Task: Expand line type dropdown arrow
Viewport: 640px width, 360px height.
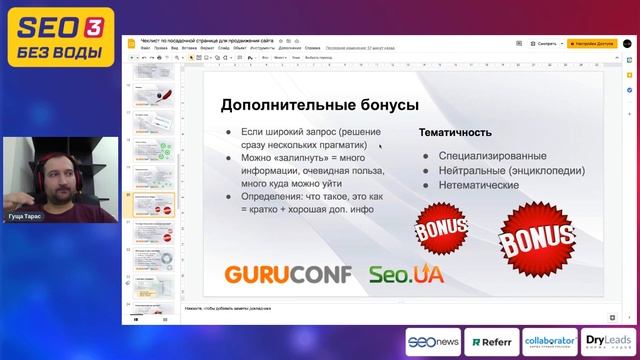Action: pyautogui.click(x=231, y=58)
